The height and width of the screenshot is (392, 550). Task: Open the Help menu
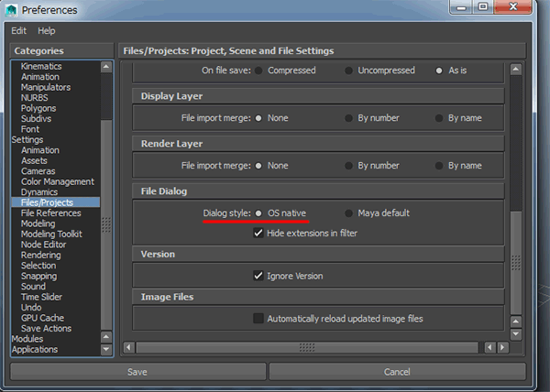click(x=46, y=30)
